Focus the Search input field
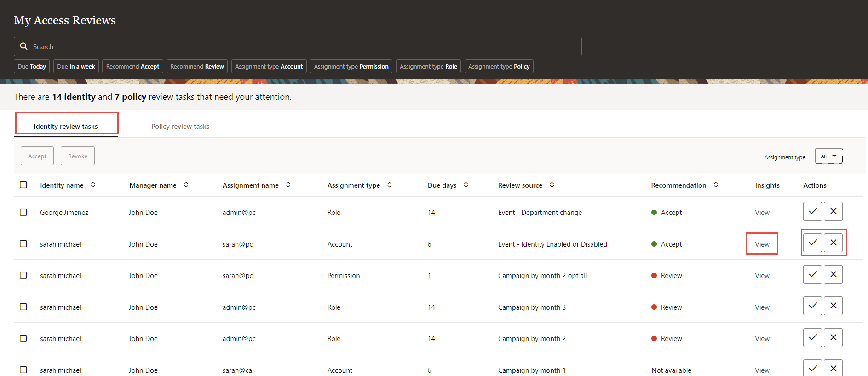The image size is (868, 376). click(298, 46)
